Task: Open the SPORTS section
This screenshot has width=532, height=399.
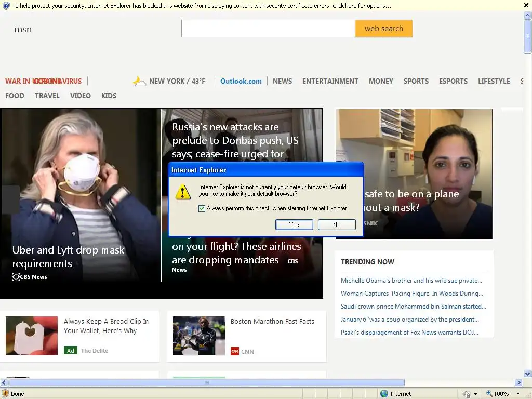Action: coord(416,81)
